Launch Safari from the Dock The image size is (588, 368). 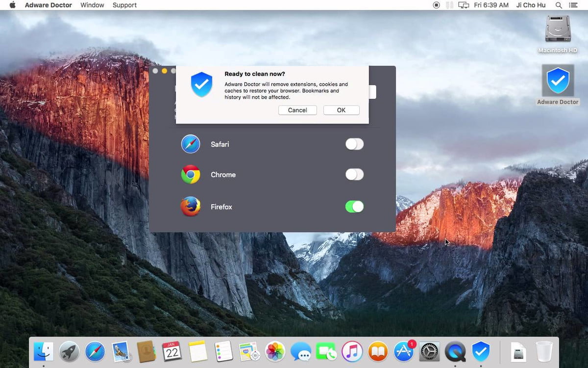click(x=95, y=351)
